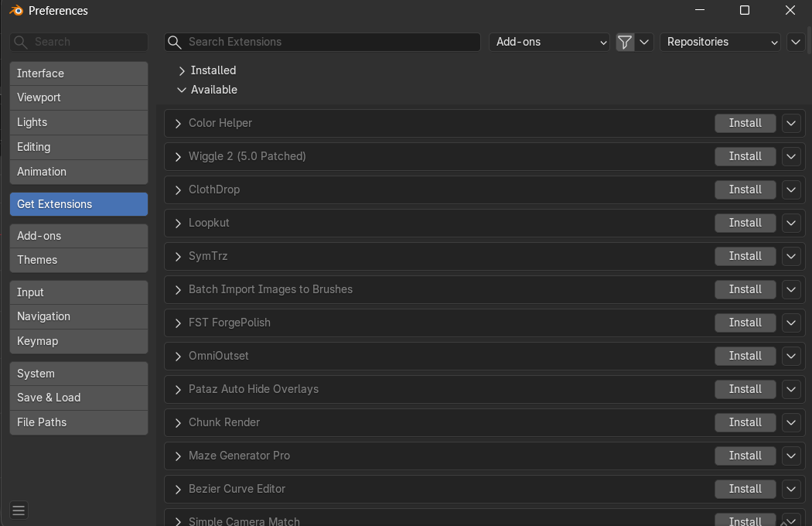
Task: Install Batch Import Images to Brushes
Action: click(x=745, y=289)
